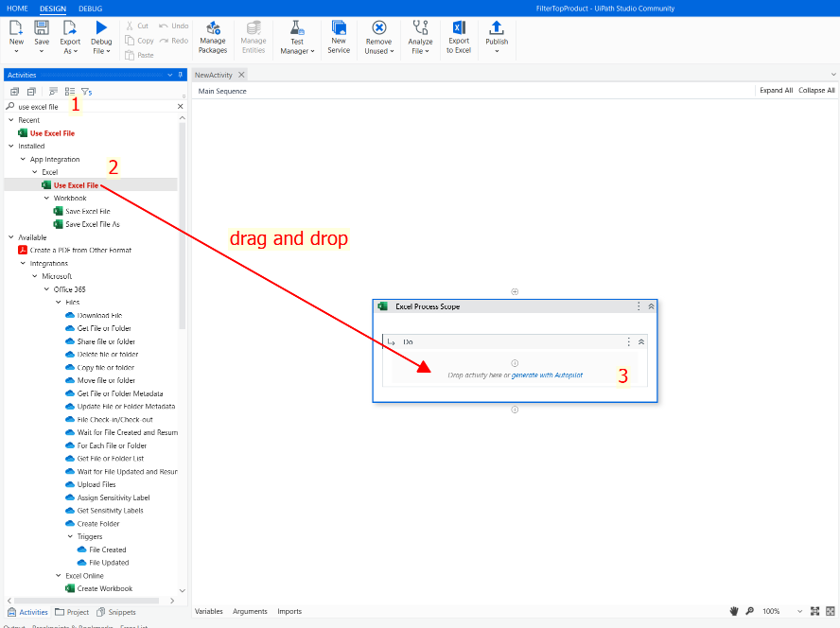The image size is (840, 628).
Task: Open Manage Packages
Action: [213, 37]
